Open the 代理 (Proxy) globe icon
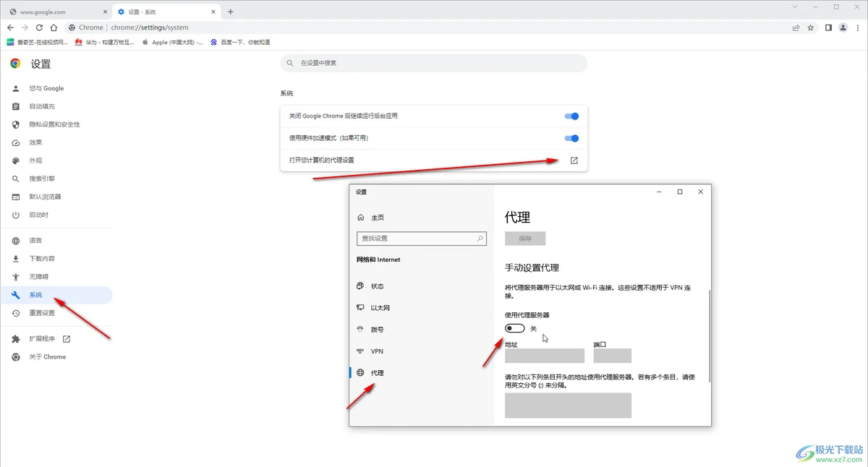This screenshot has height=467, width=868. point(361,372)
